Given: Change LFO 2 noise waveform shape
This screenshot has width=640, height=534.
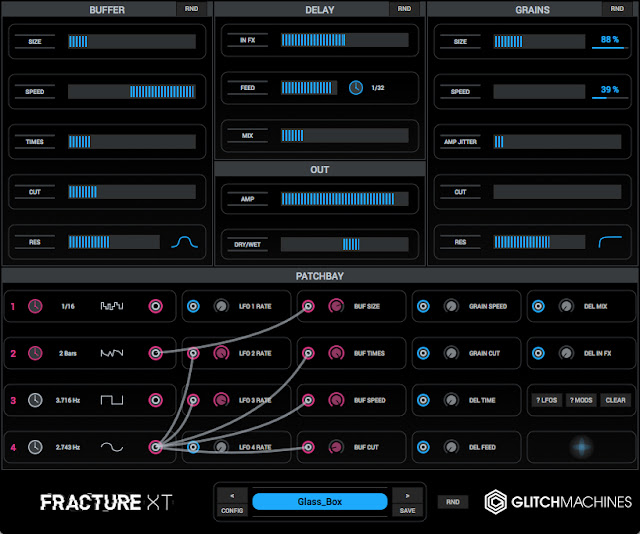Looking at the screenshot, I should (x=112, y=353).
